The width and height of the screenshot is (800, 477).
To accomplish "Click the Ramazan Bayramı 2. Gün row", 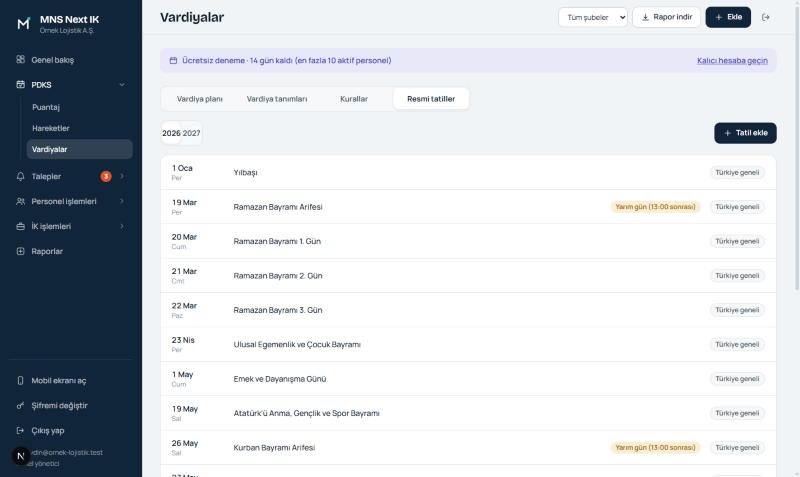I will click(468, 275).
